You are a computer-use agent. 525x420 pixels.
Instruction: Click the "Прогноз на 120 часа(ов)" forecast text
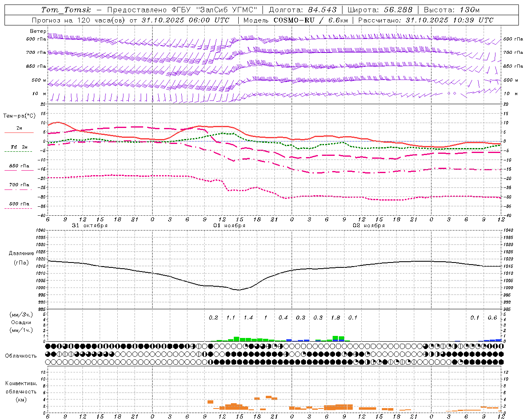(x=79, y=20)
